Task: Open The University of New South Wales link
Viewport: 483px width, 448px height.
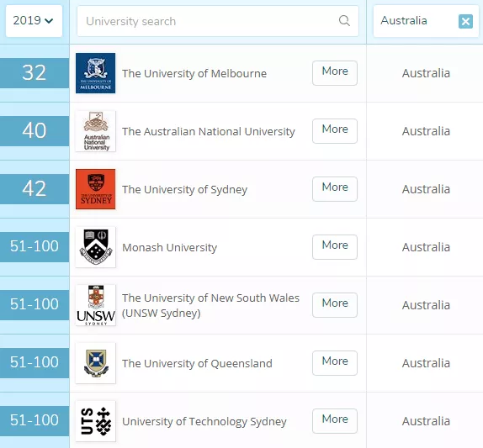Action: point(210,305)
